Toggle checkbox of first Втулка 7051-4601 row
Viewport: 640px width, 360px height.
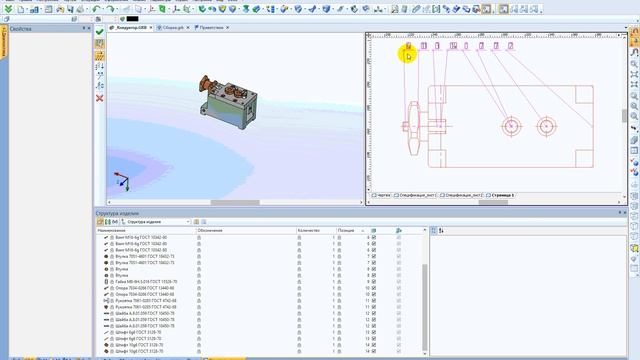click(374, 256)
